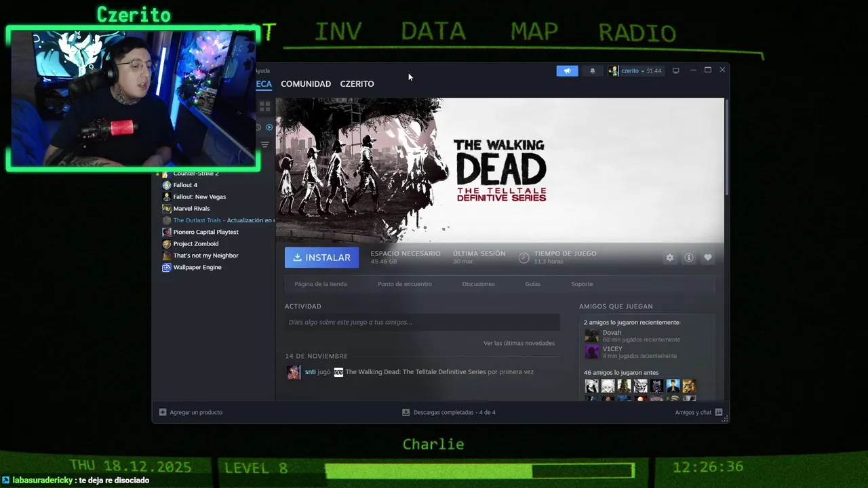868x488 pixels.
Task: Open the czerito account dropdown
Action: click(635, 70)
